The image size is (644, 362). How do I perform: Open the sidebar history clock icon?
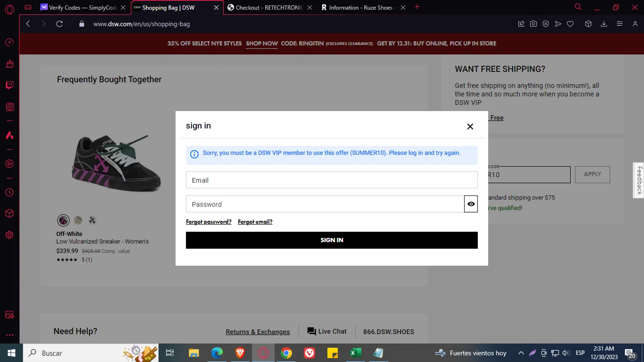tap(9, 193)
